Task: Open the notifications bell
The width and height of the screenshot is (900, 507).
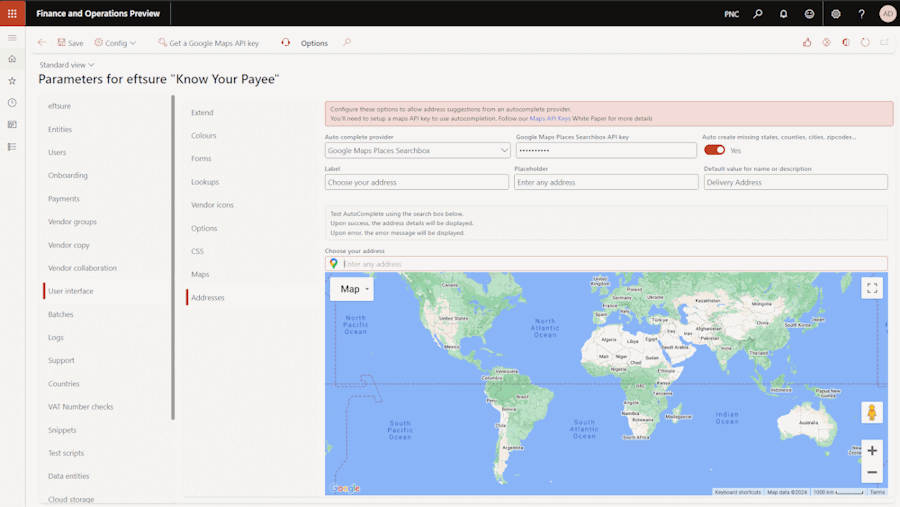Action: click(783, 14)
